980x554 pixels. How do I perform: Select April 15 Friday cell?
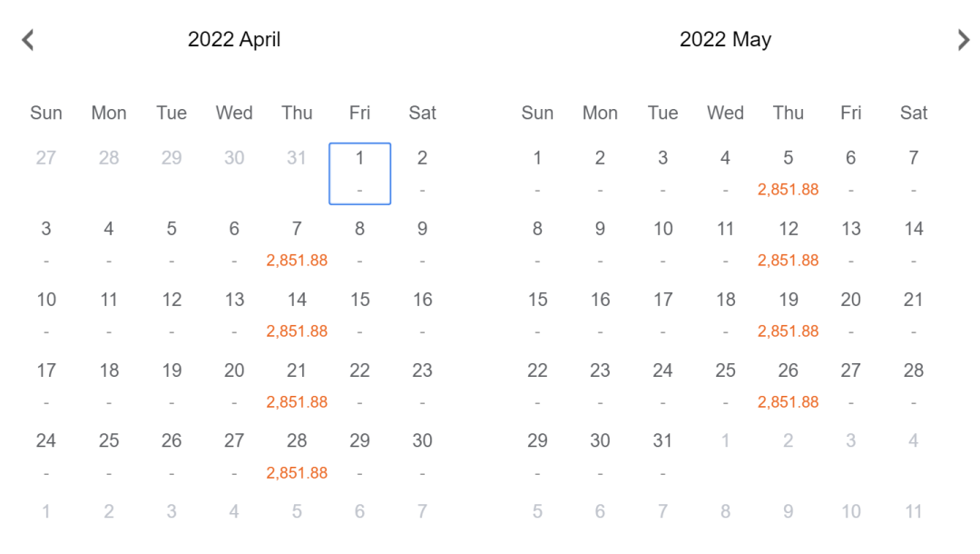point(360,314)
